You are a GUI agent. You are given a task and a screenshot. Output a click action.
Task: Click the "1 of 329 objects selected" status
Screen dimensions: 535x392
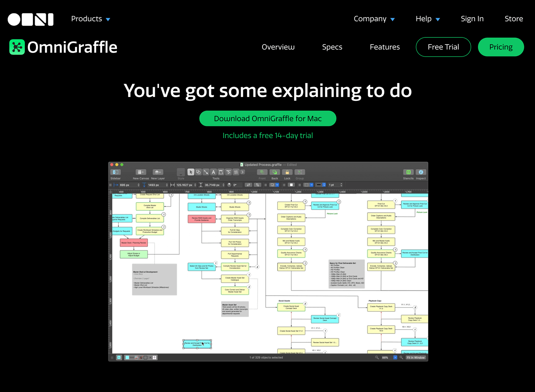point(266,357)
